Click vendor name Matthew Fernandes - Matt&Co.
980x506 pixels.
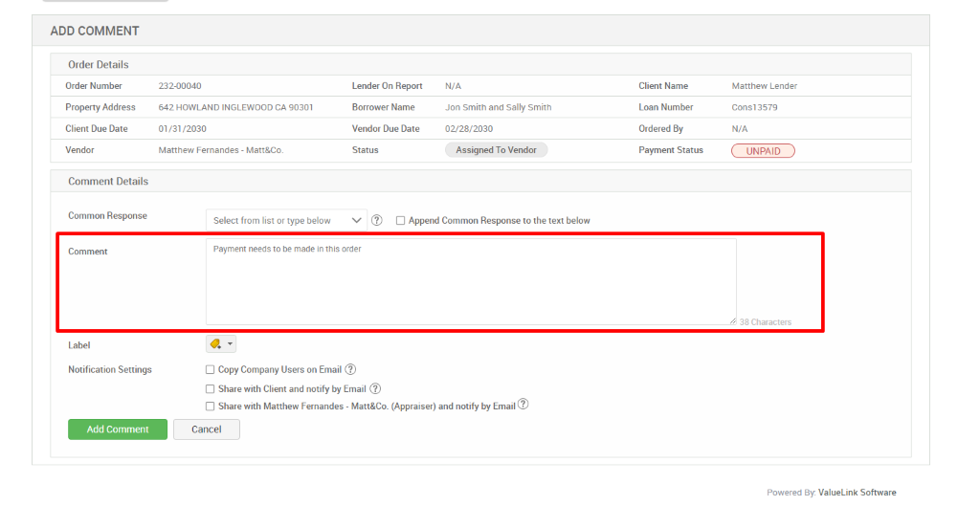pos(221,150)
